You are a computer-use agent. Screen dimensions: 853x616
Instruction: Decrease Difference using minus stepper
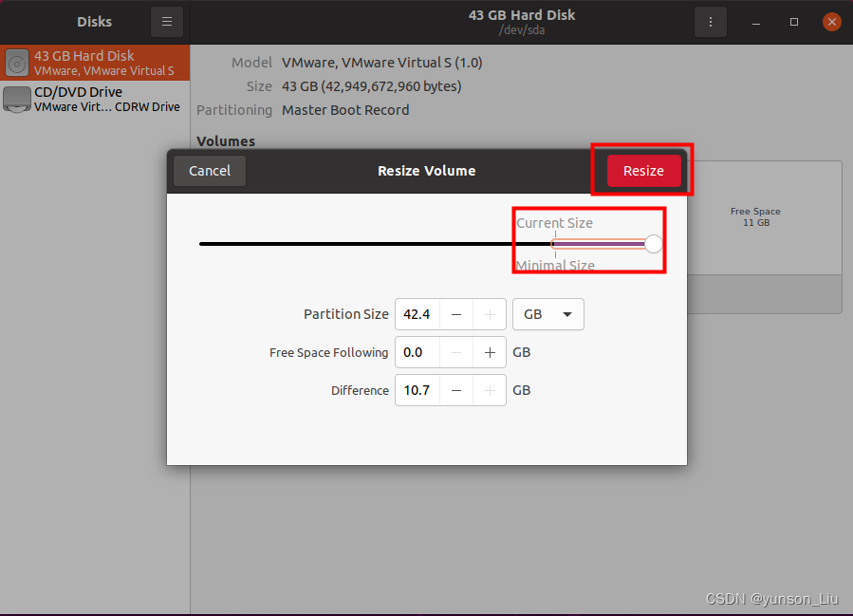(456, 390)
